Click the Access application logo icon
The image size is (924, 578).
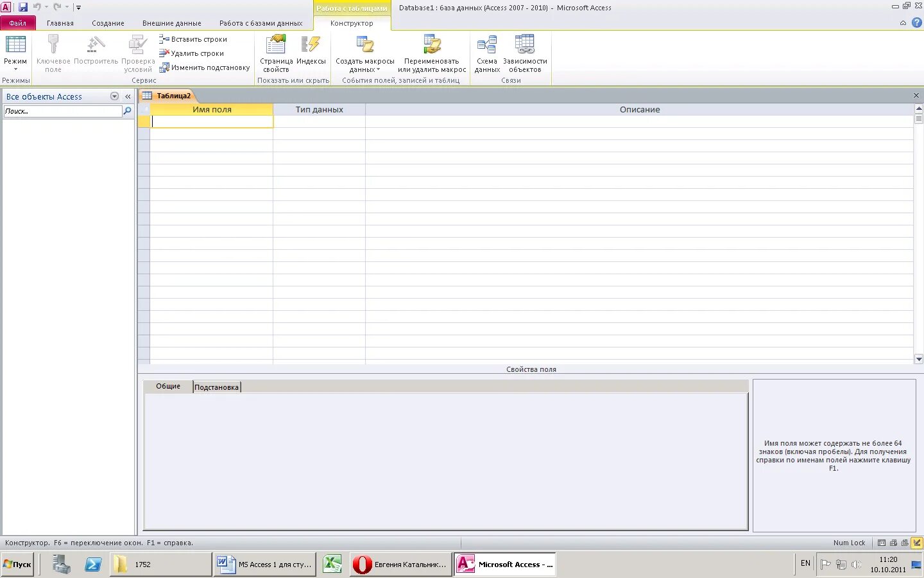click(x=6, y=7)
